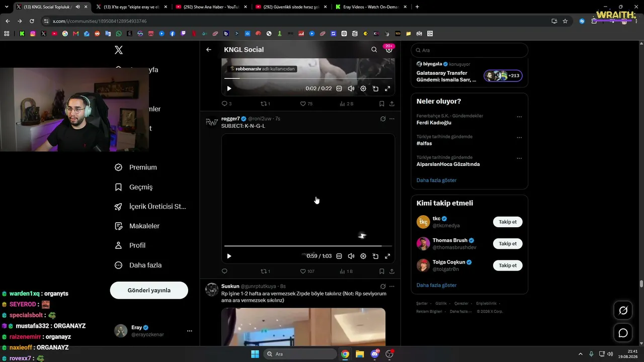Open İçerik Üreticisi St... sidebar item
This screenshot has width=644, height=362.
coord(150,207)
